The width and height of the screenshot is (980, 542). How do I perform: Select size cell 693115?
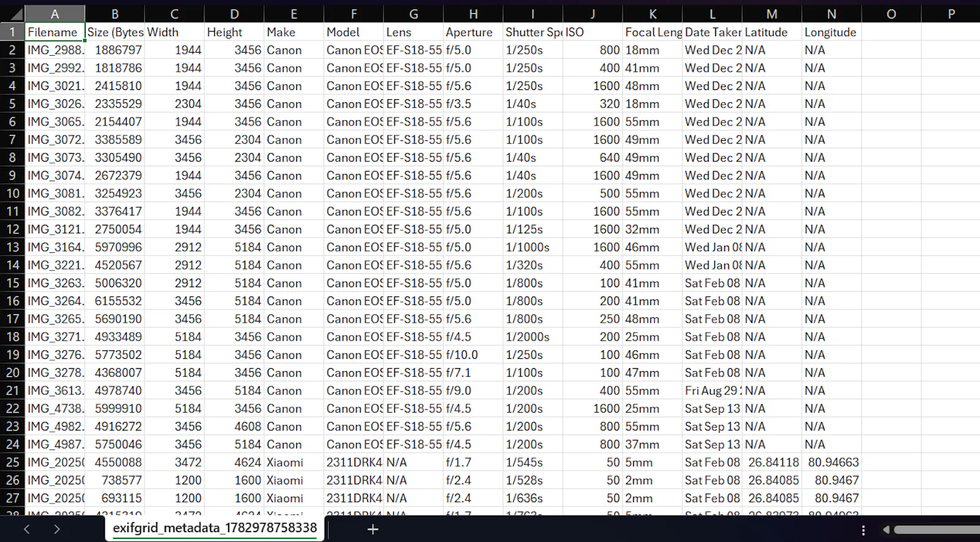(115, 498)
